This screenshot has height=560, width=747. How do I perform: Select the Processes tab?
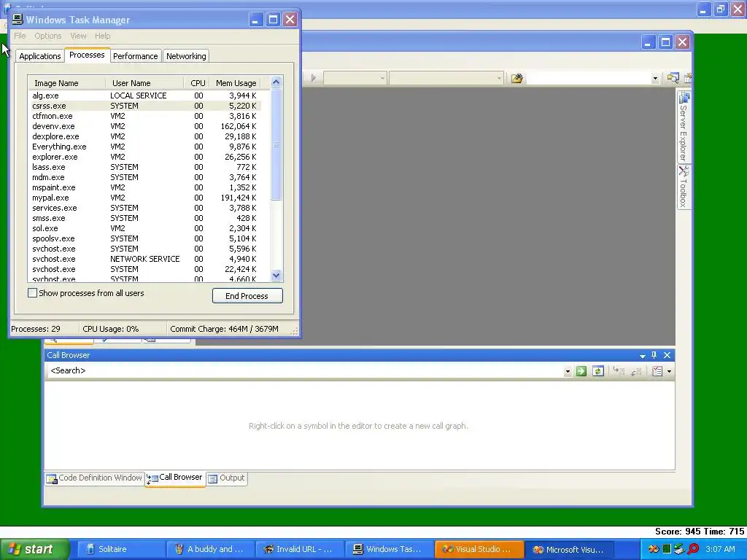tap(87, 55)
